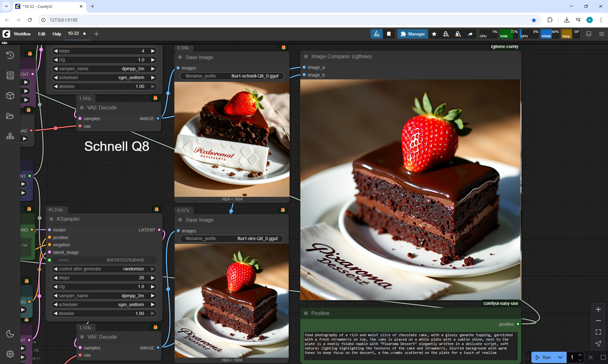Click the star icon beside Manager
Viewport: 608px width, 364px height.
[x=434, y=34]
